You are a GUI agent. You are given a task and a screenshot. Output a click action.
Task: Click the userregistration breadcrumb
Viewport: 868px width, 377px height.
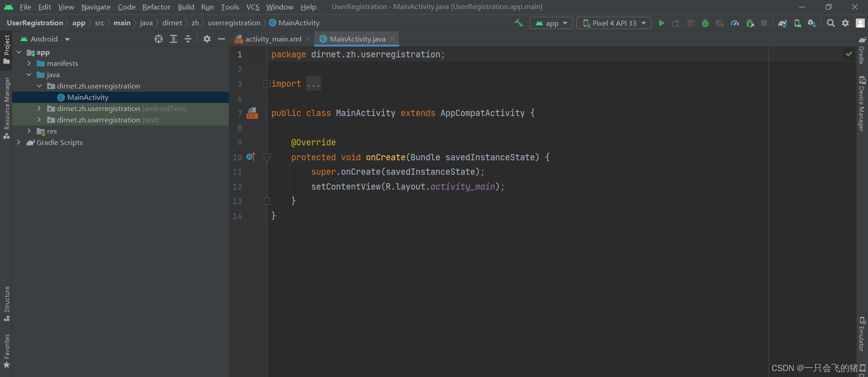click(x=234, y=23)
